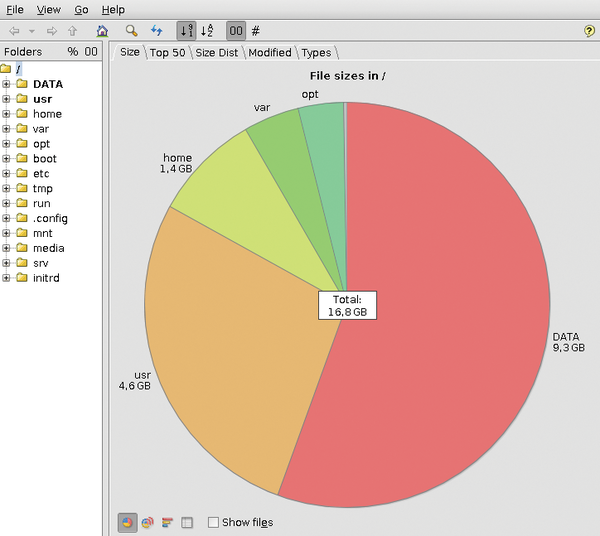
Task: Expand the boot folder tree node
Action: (6, 158)
